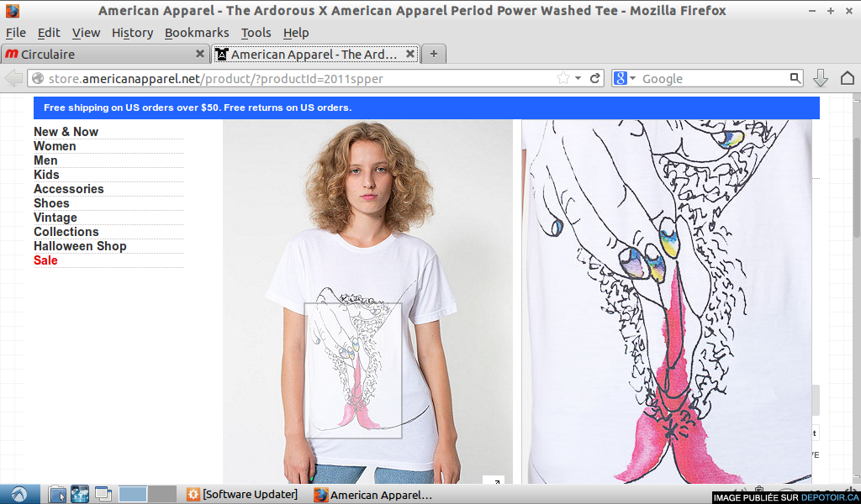Click the show desktop icon in taskbar
Viewport: 861px width, 504px height.
[103, 494]
